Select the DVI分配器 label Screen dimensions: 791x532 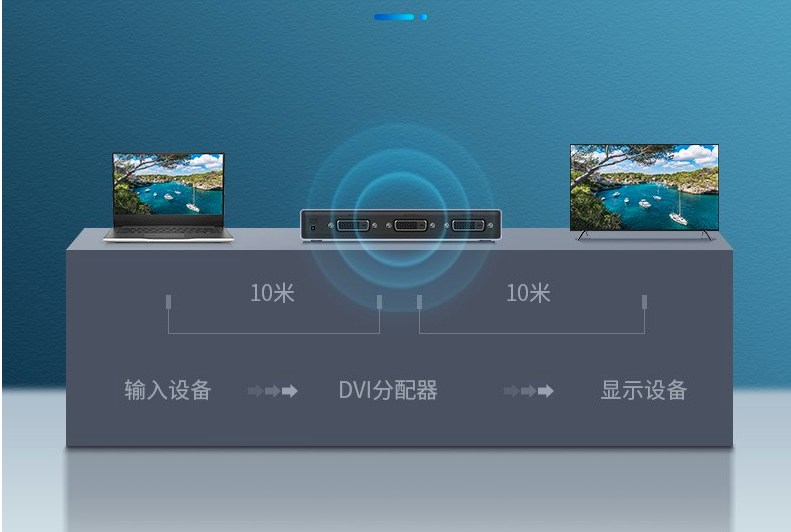tap(388, 390)
